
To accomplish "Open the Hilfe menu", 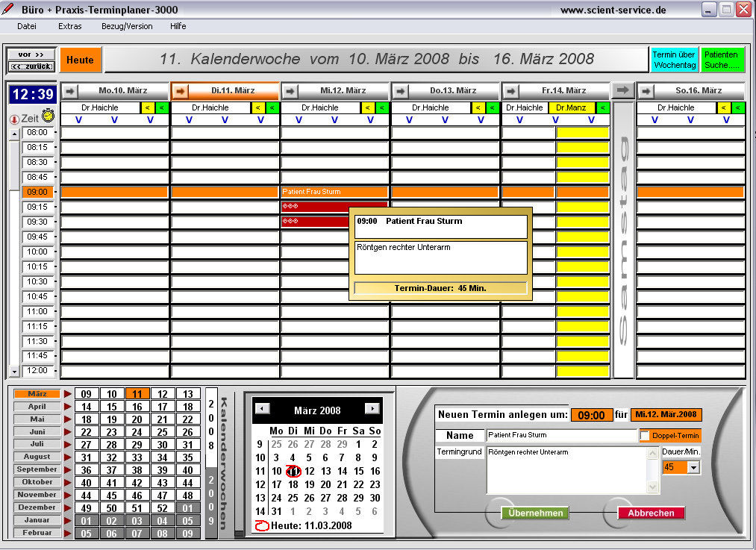I will coord(178,26).
